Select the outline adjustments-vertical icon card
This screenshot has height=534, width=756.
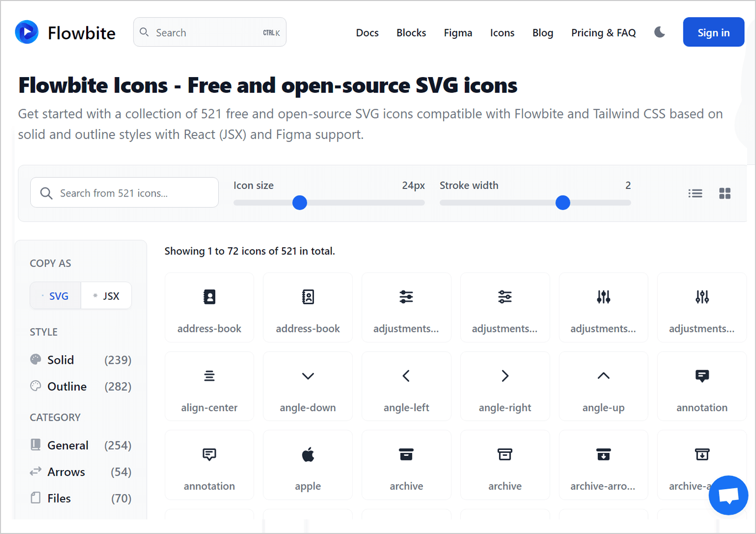(702, 307)
